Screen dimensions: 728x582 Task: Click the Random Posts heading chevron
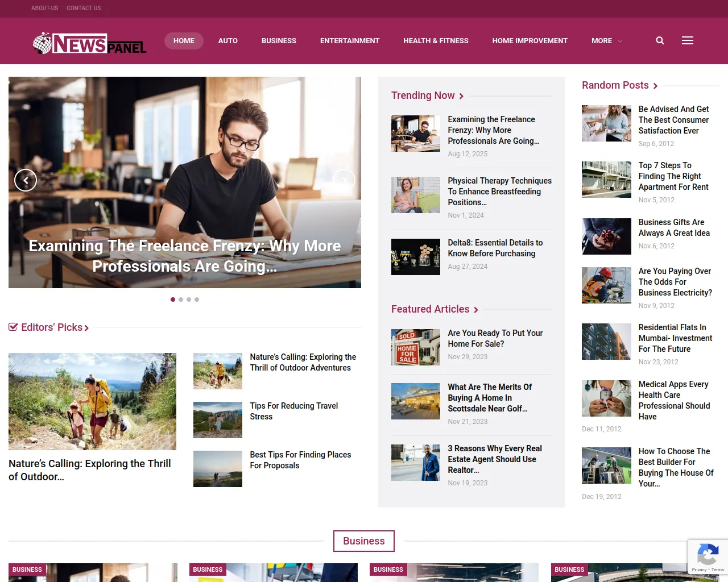(x=655, y=86)
